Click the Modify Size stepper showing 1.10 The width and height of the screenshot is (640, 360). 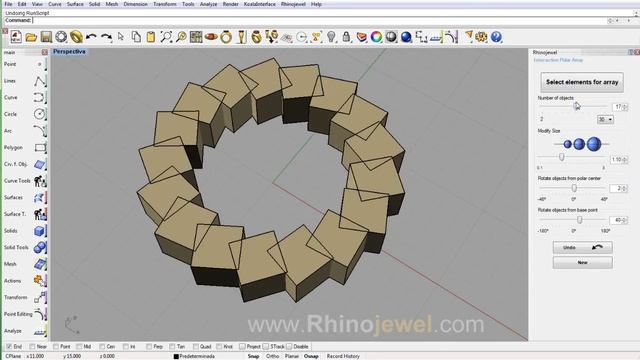tap(618, 160)
